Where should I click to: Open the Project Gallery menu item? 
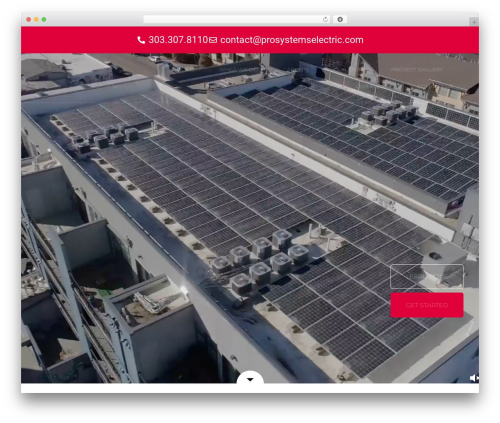(x=417, y=70)
